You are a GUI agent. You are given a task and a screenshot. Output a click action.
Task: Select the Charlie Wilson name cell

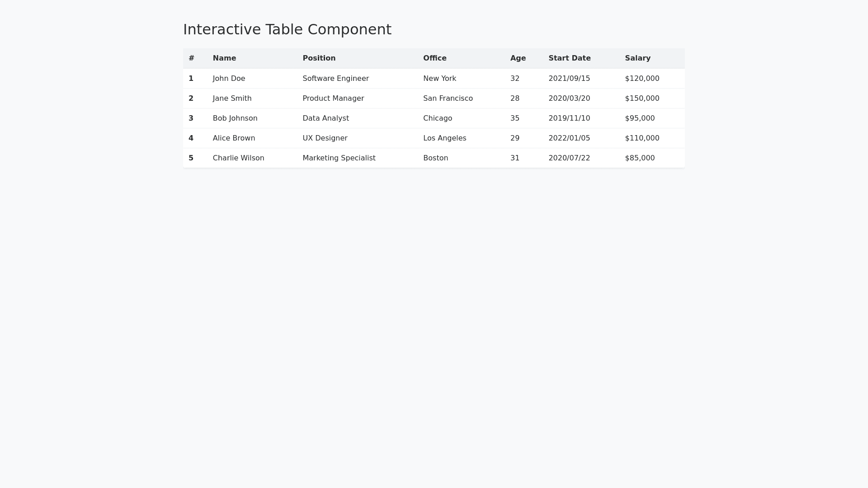(238, 158)
